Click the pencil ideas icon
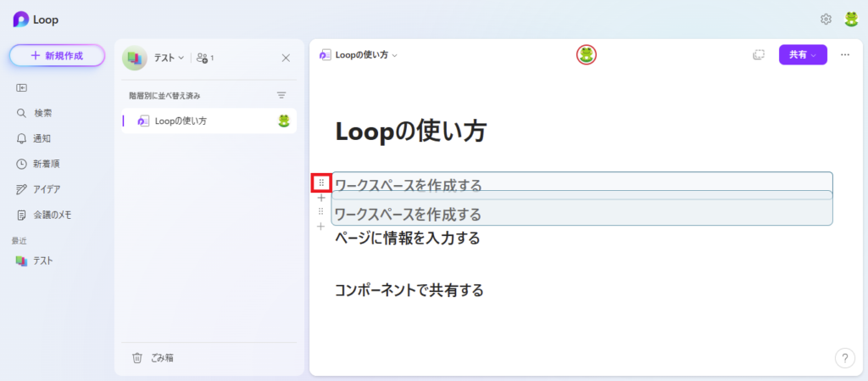Viewport: 868px width, 381px height. (x=21, y=189)
